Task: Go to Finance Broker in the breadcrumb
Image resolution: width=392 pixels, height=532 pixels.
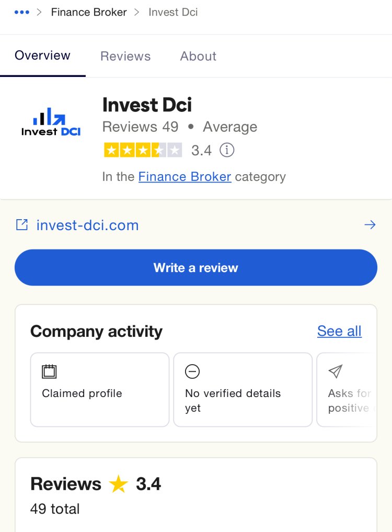Action: 89,12
